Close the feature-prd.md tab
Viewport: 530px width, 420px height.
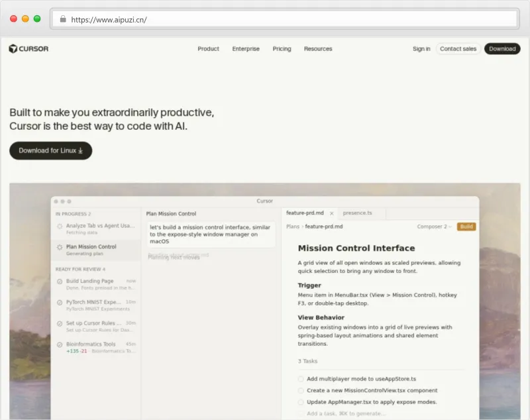point(332,213)
